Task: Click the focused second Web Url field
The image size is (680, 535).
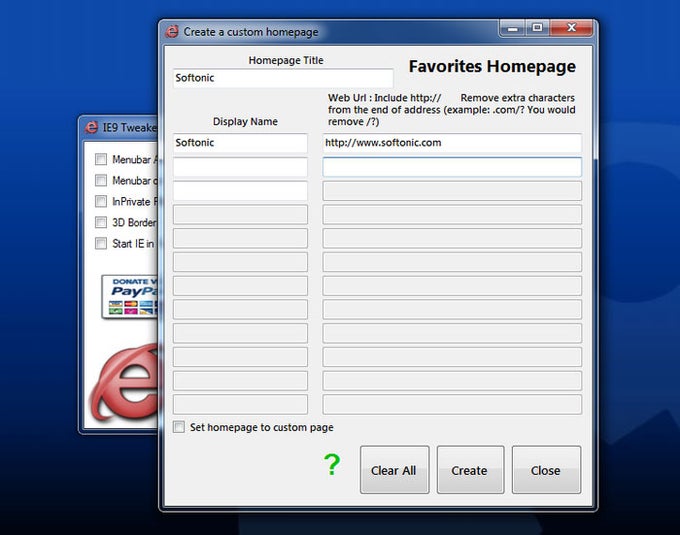Action: [x=452, y=167]
